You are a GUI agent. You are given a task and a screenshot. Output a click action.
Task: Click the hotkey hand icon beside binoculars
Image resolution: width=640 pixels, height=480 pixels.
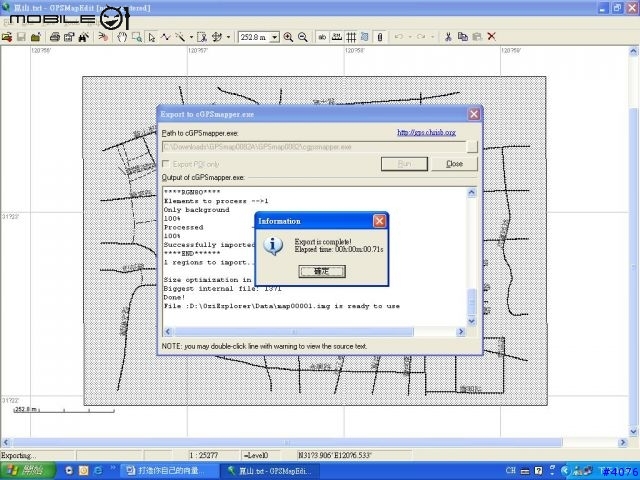point(103,37)
